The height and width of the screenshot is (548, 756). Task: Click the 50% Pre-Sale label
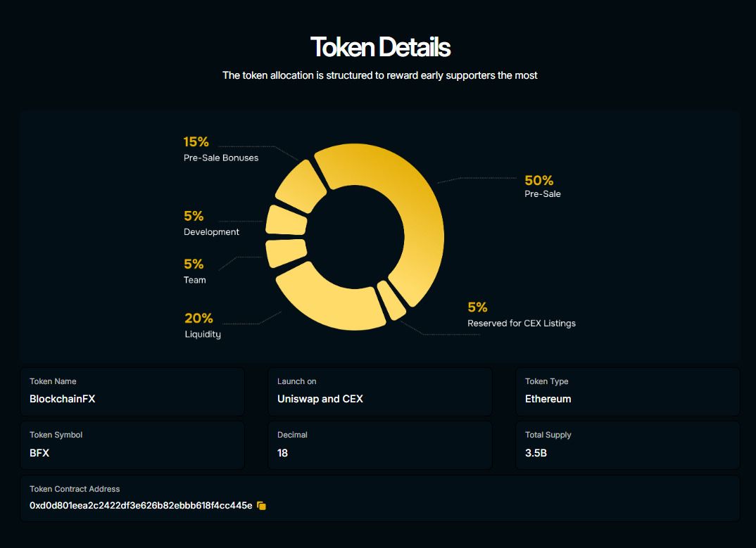(x=543, y=186)
